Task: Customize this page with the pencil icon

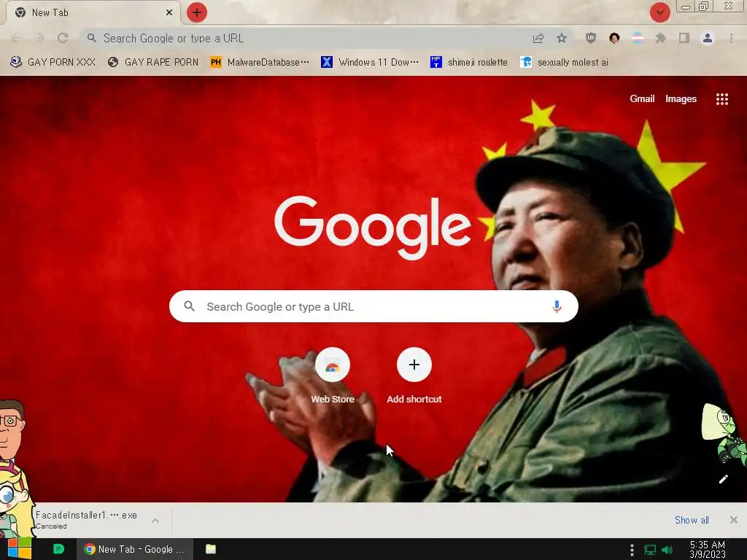Action: point(723,479)
